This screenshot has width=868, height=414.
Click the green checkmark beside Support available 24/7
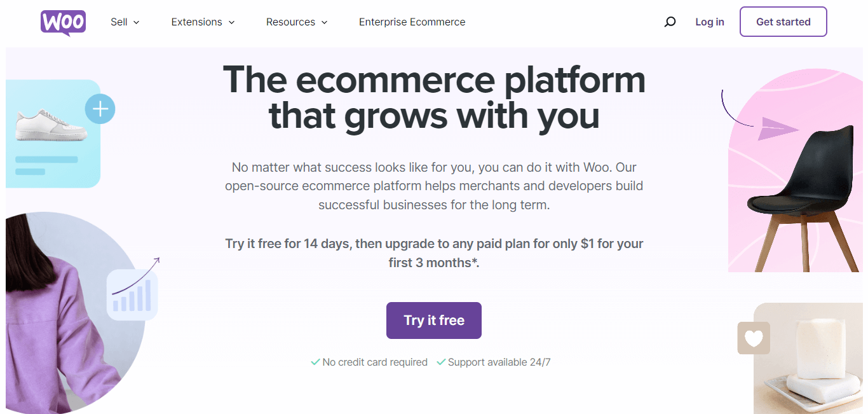tap(440, 362)
